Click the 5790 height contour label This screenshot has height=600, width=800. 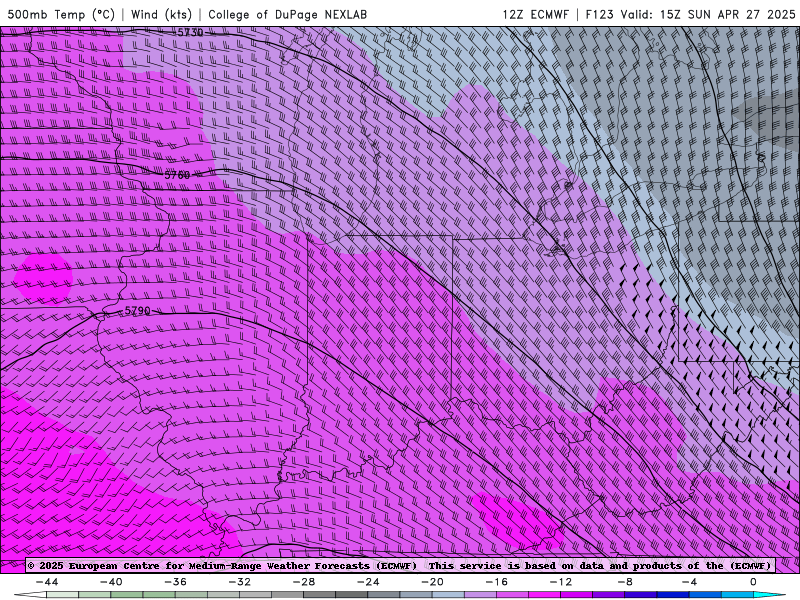[x=138, y=311]
